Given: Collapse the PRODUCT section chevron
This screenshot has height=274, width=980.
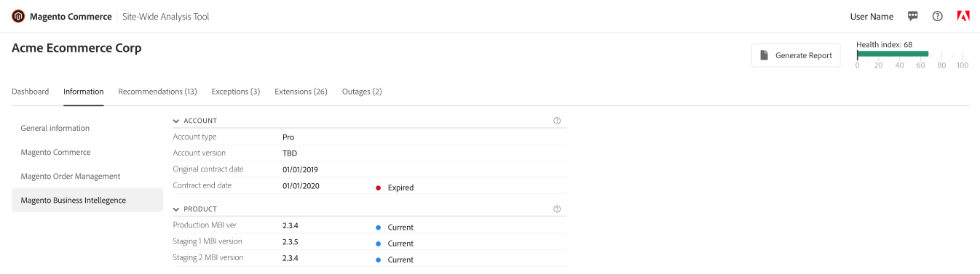Looking at the screenshot, I should click(176, 209).
